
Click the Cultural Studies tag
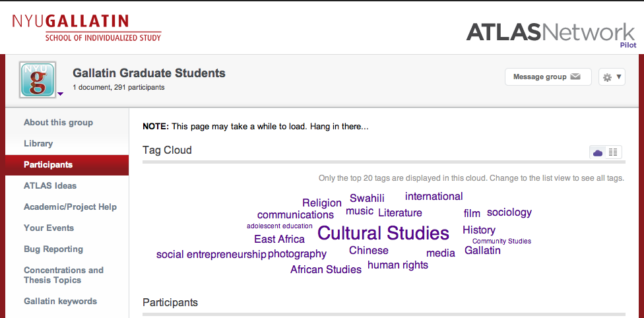pyautogui.click(x=383, y=233)
